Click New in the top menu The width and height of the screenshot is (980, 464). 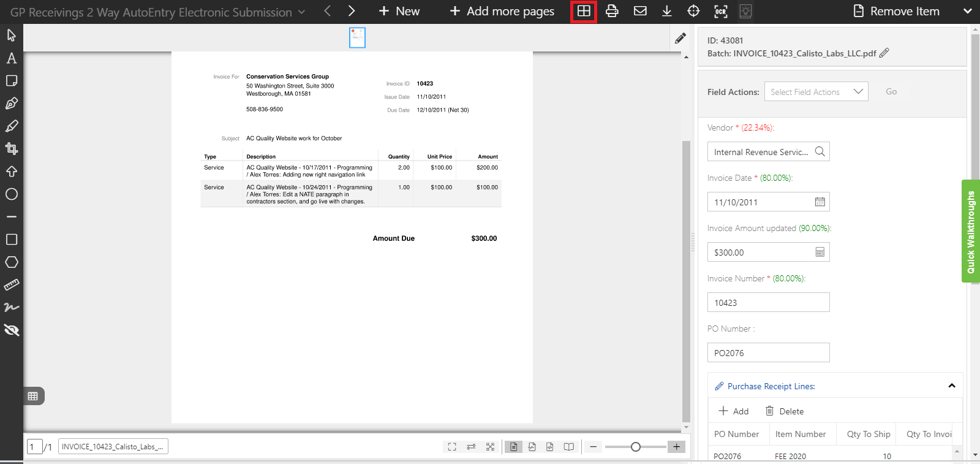point(399,11)
